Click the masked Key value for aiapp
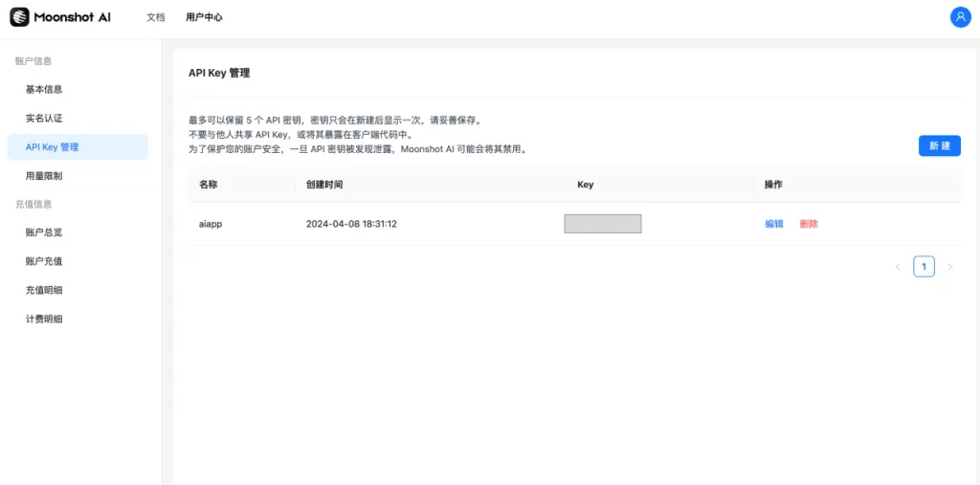 (602, 224)
